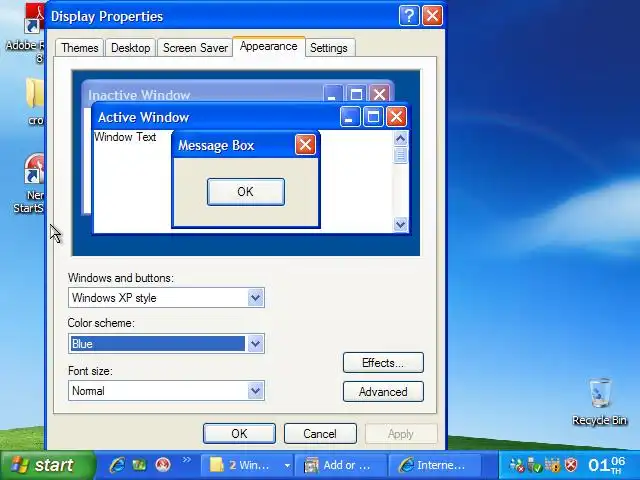Click the red round Quick Launch icon

(x=163, y=465)
